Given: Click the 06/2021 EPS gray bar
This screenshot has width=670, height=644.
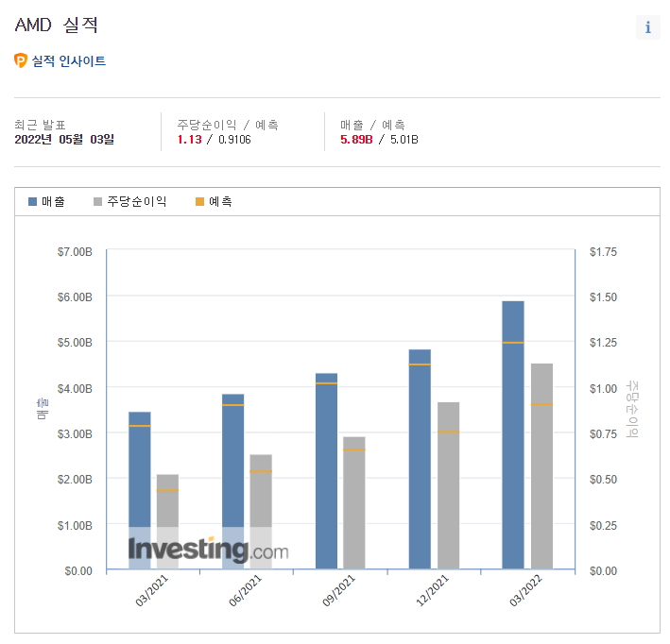Looking at the screenshot, I should 261,512.
